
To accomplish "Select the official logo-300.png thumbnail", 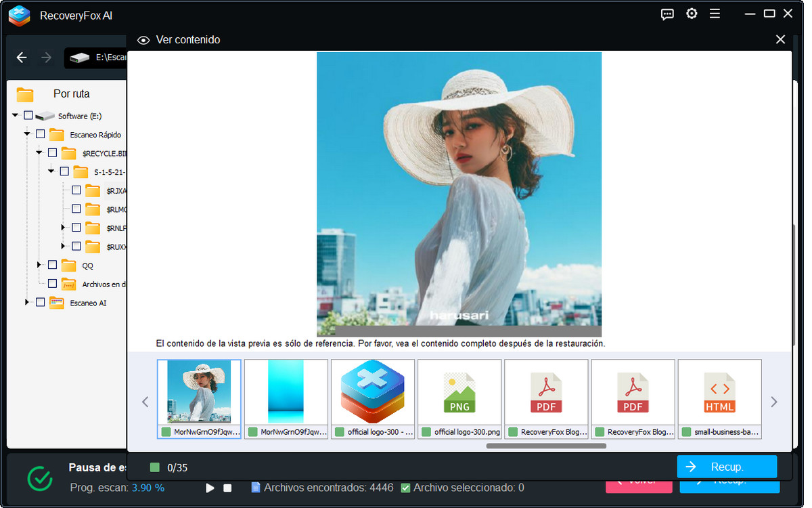I will 459,396.
